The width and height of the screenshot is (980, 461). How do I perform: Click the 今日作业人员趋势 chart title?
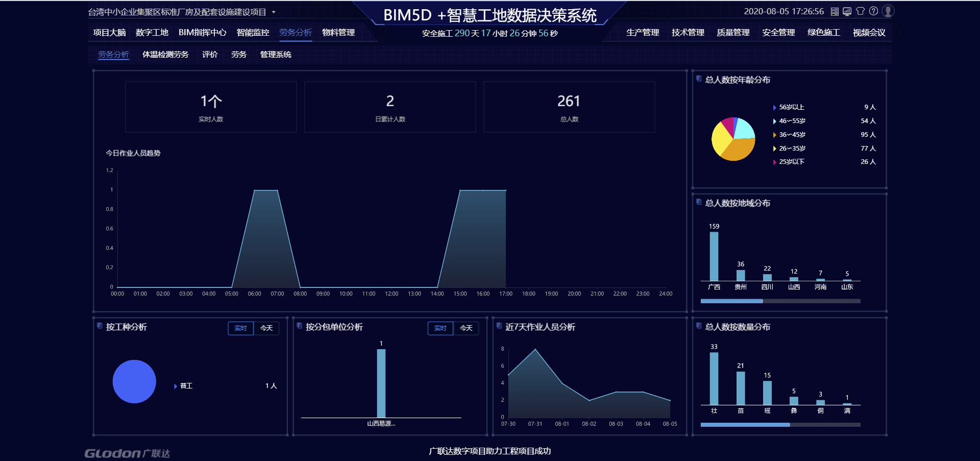[x=133, y=153]
